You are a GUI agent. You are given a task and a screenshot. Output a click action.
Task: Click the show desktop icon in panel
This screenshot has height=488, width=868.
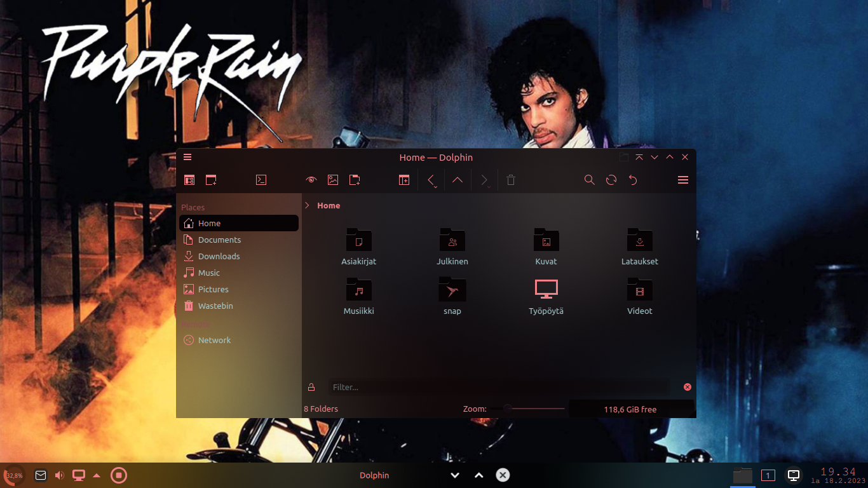tap(794, 475)
